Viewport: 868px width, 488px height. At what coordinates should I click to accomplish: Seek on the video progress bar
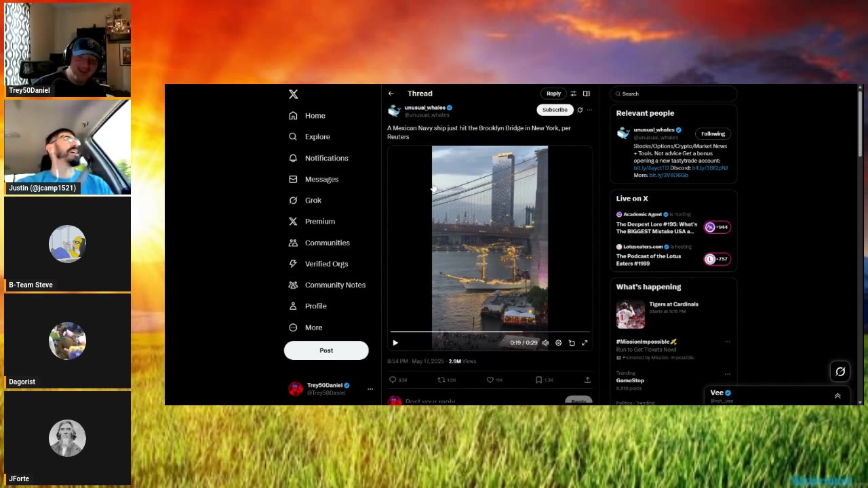pos(490,332)
